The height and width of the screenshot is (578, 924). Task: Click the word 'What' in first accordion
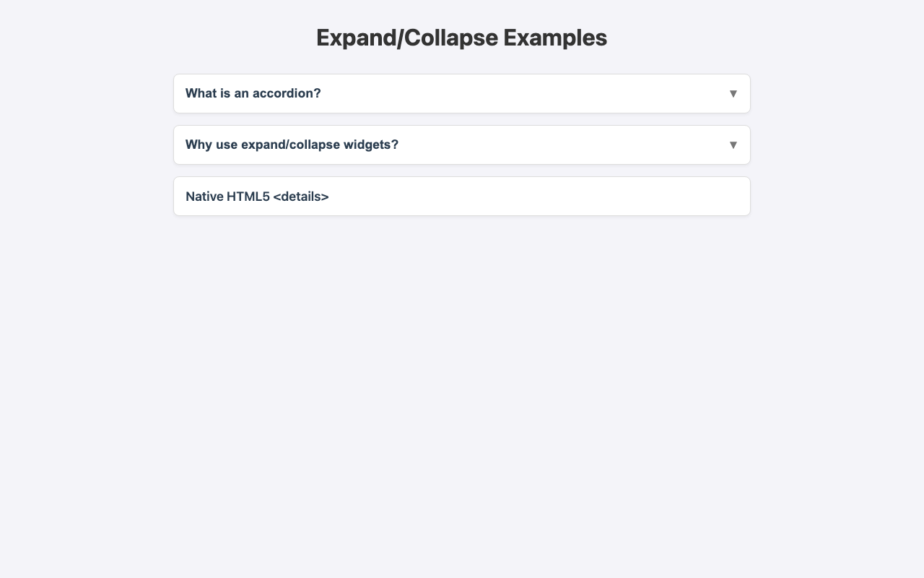(x=201, y=94)
